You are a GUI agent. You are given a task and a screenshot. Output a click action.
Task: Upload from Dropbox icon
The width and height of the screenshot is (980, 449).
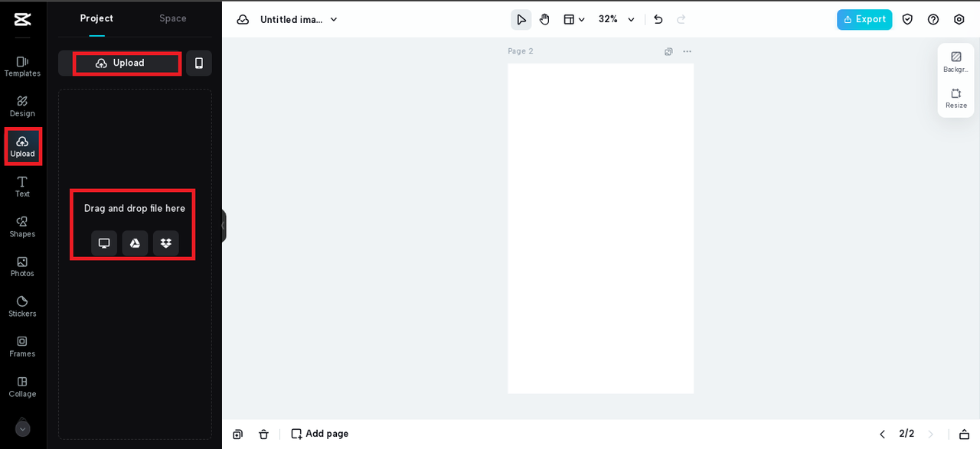[165, 243]
